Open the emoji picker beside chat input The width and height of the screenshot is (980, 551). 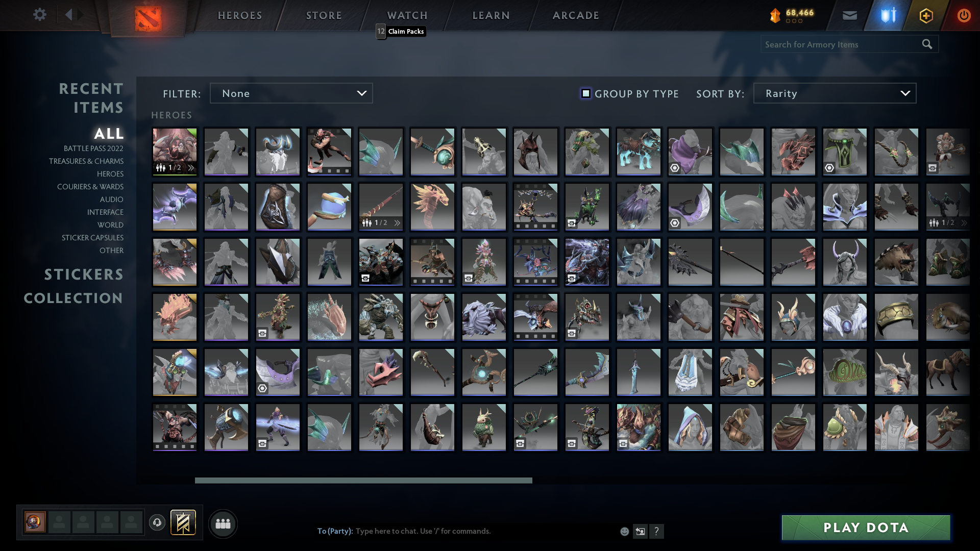tap(624, 531)
